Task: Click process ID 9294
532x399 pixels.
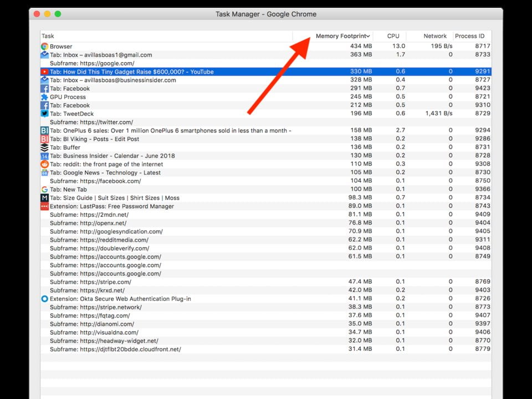Action: 483,130
